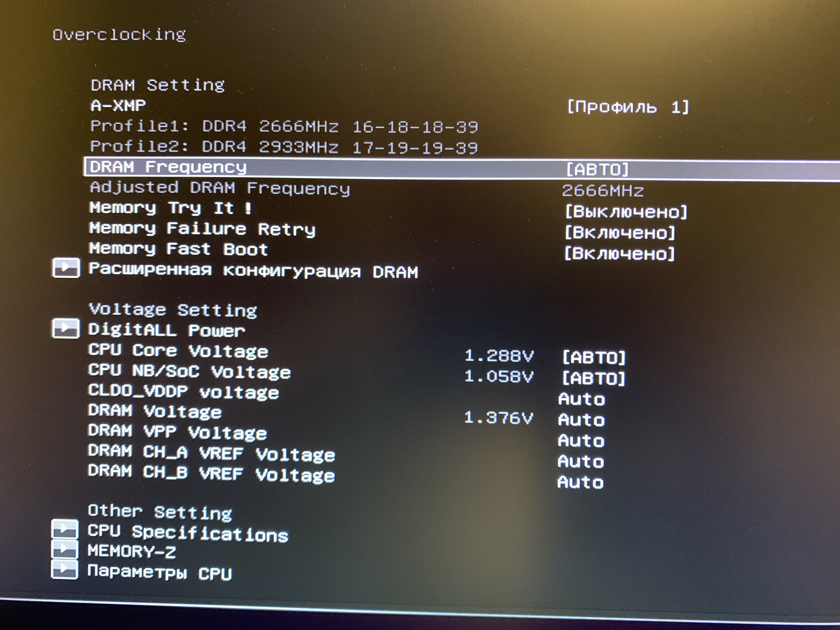This screenshot has width=840, height=630.
Task: Enter the DigitALL Power submenu label
Action: click(x=167, y=330)
